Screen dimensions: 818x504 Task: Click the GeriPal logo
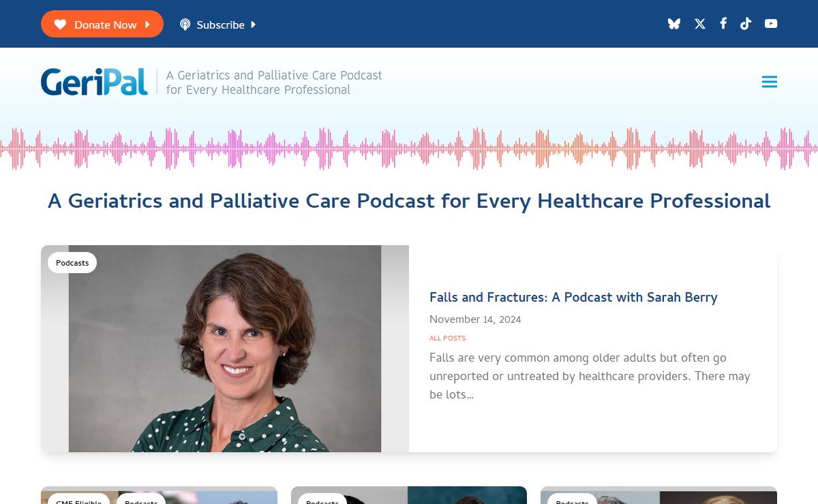[94, 82]
